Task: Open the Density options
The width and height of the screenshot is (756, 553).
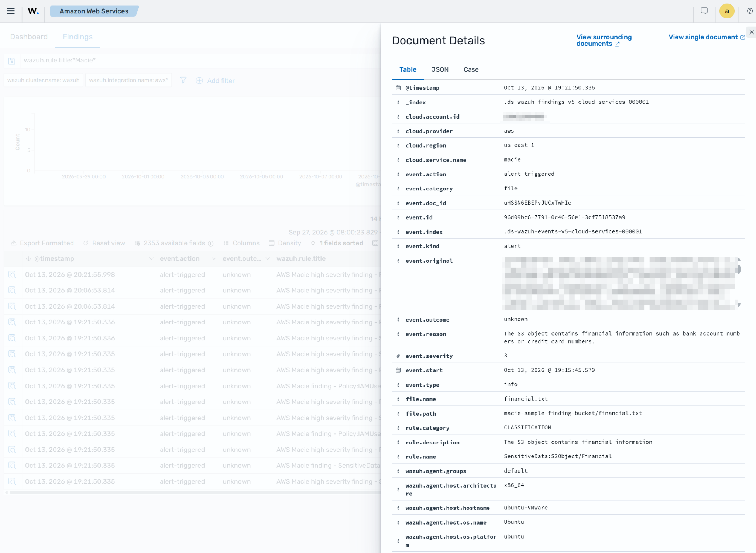Action: pyautogui.click(x=285, y=243)
